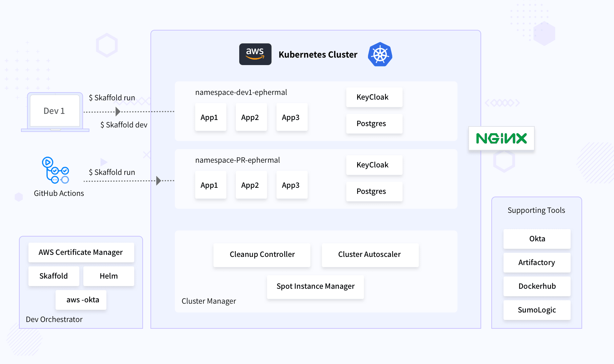The height and width of the screenshot is (364, 614).
Task: Switch to the namespace-PR-ephermal section
Action: pos(238,160)
